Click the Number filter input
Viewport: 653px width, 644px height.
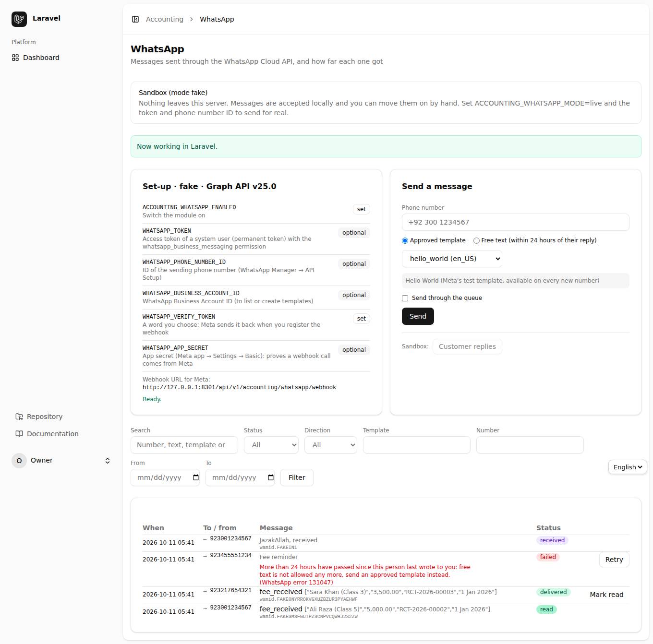point(530,445)
